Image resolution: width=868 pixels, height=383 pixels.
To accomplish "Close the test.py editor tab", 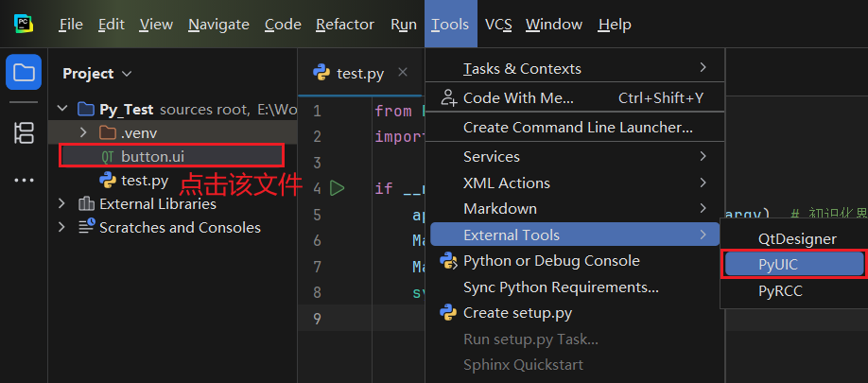I will 403,73.
